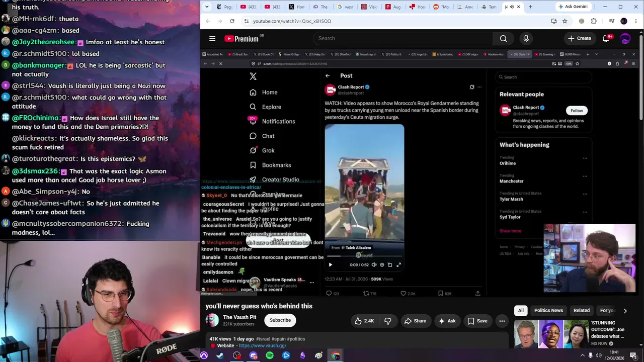Like the video with 2.4K likes
The width and height of the screenshot is (644, 362).
[x=364, y=321]
